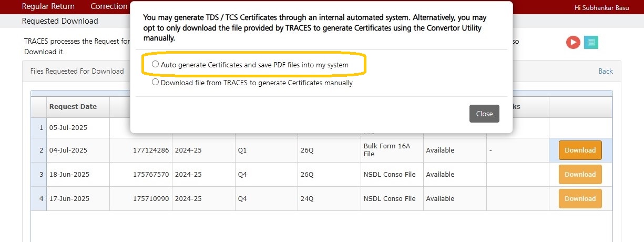
Task: Download NSDL Conso File for 24Q
Action: point(580,198)
